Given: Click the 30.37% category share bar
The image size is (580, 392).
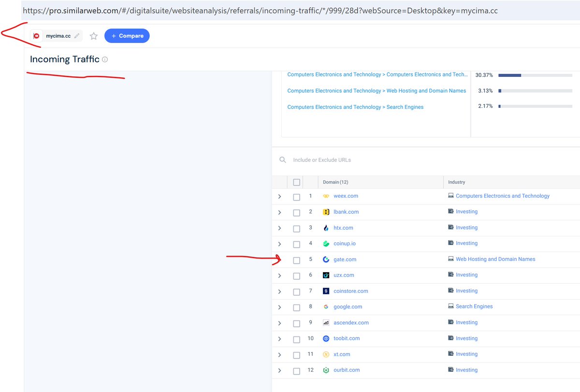Looking at the screenshot, I should [535, 75].
